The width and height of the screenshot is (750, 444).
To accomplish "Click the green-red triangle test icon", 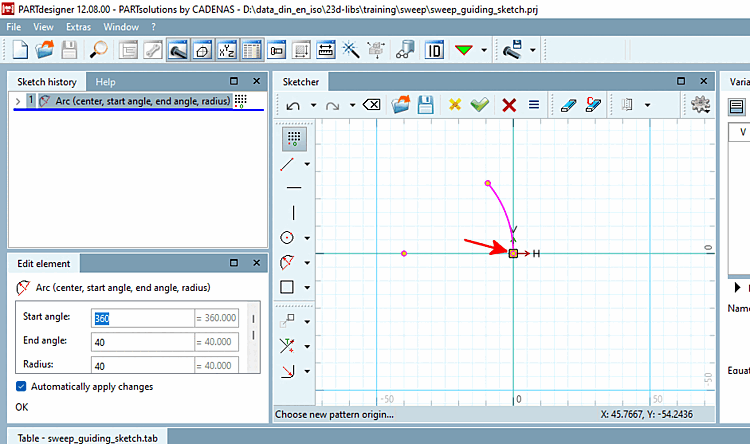I will 464,50.
